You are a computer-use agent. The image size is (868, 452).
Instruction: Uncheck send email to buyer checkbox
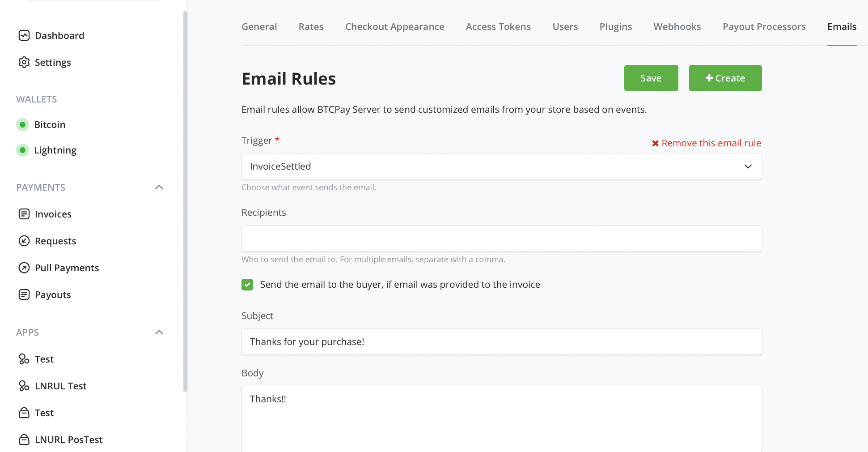click(x=247, y=285)
